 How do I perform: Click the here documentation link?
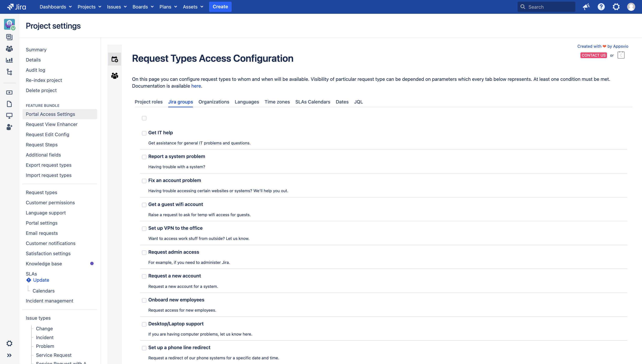click(195, 85)
